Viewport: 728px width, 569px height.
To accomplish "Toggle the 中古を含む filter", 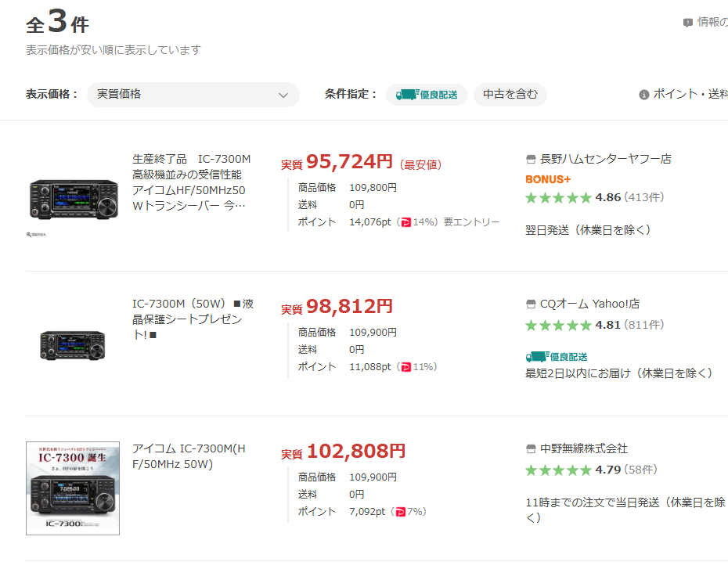I will pos(510,95).
